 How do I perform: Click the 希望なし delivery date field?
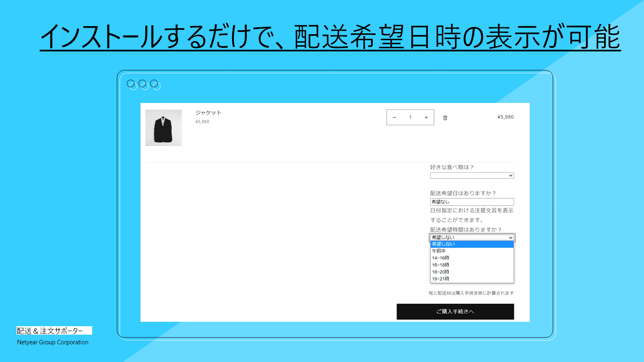[x=471, y=202]
